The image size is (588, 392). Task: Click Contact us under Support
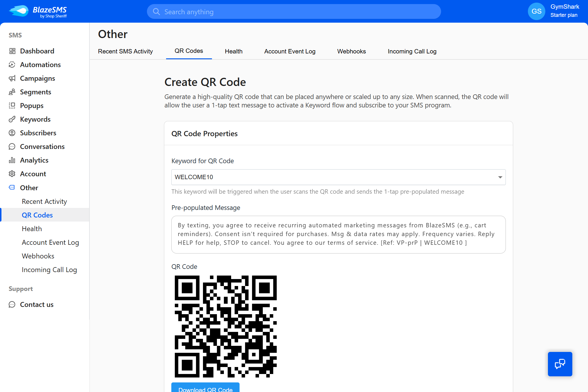[37, 305]
